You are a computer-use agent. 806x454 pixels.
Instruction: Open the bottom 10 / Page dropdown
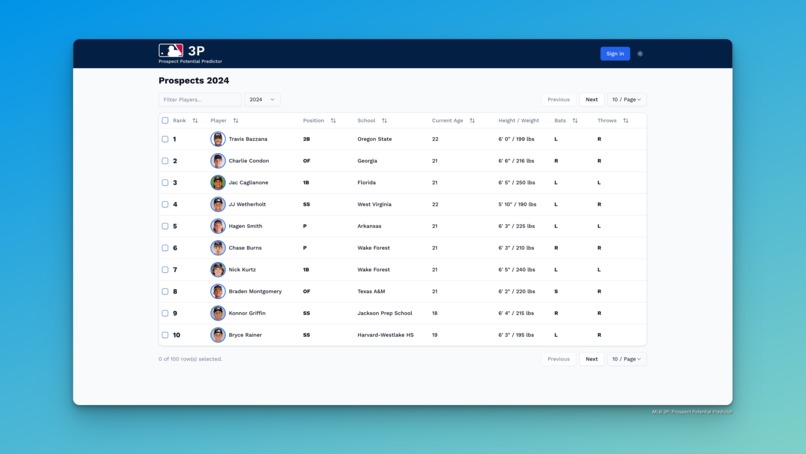pyautogui.click(x=627, y=359)
